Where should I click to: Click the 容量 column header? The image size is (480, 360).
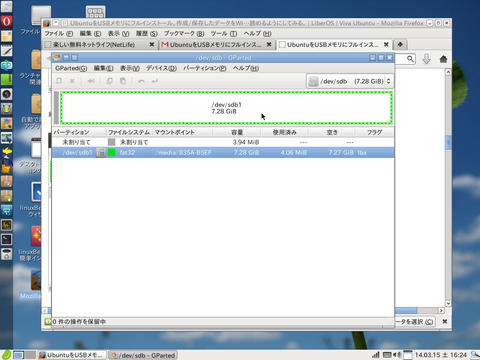237,132
